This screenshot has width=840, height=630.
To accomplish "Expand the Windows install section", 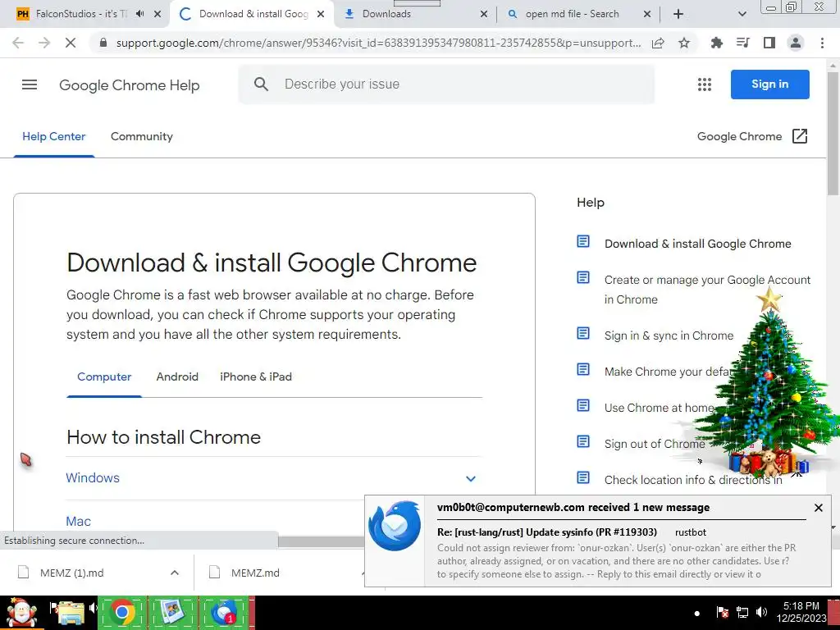I will [x=274, y=478].
